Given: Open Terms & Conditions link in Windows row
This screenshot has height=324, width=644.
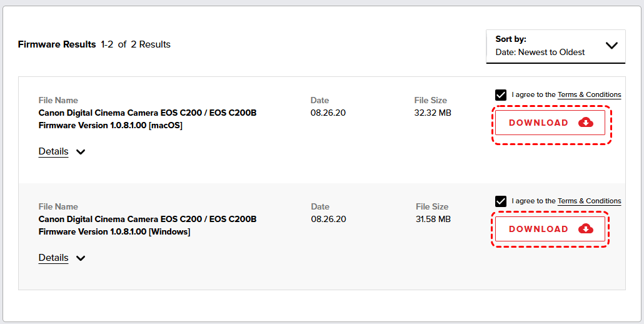Looking at the screenshot, I should tap(589, 201).
